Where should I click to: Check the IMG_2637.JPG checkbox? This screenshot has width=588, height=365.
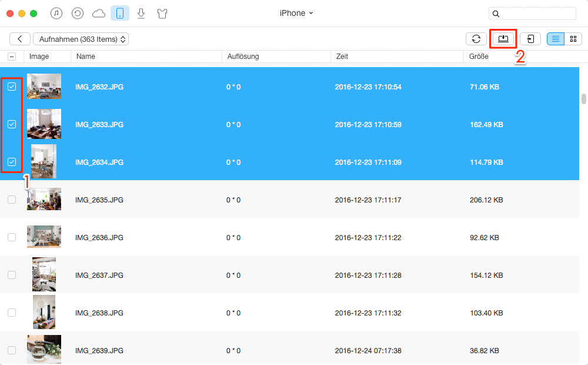(x=12, y=275)
